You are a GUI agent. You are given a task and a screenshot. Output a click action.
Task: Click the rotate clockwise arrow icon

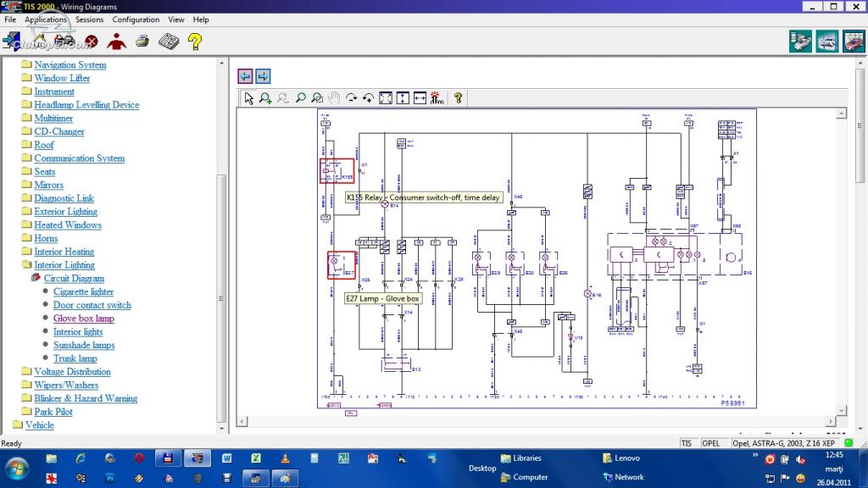click(x=351, y=98)
